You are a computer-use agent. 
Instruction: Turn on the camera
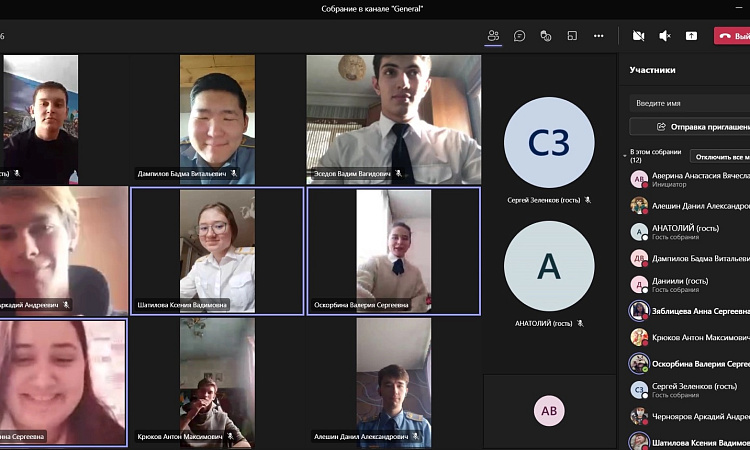coord(638,35)
